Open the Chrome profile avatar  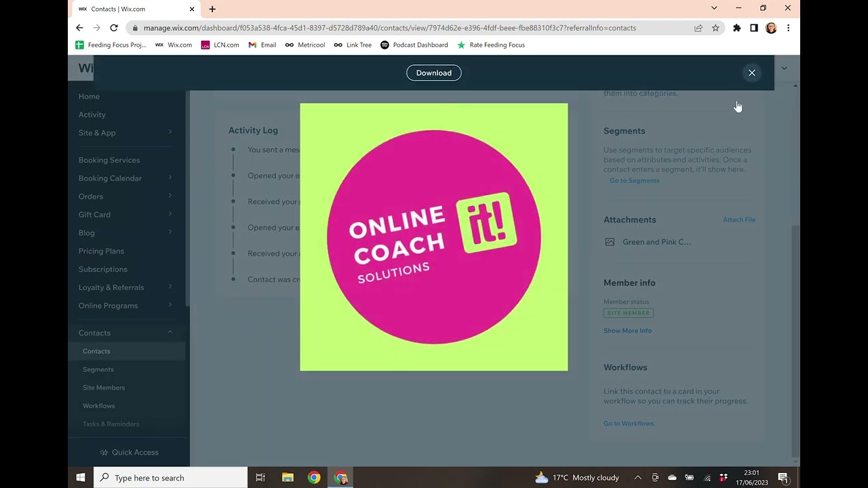coord(771,28)
